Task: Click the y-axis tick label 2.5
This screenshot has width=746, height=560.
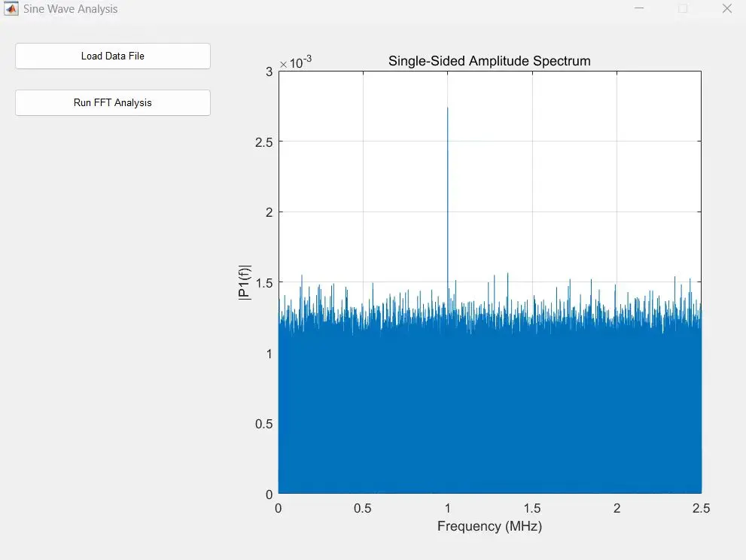Action: (x=264, y=142)
